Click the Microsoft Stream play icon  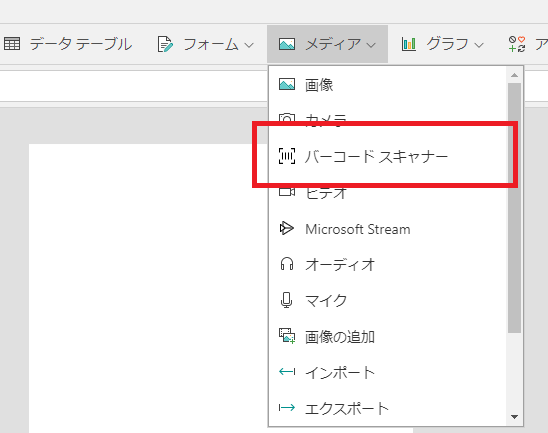pyautogui.click(x=287, y=228)
